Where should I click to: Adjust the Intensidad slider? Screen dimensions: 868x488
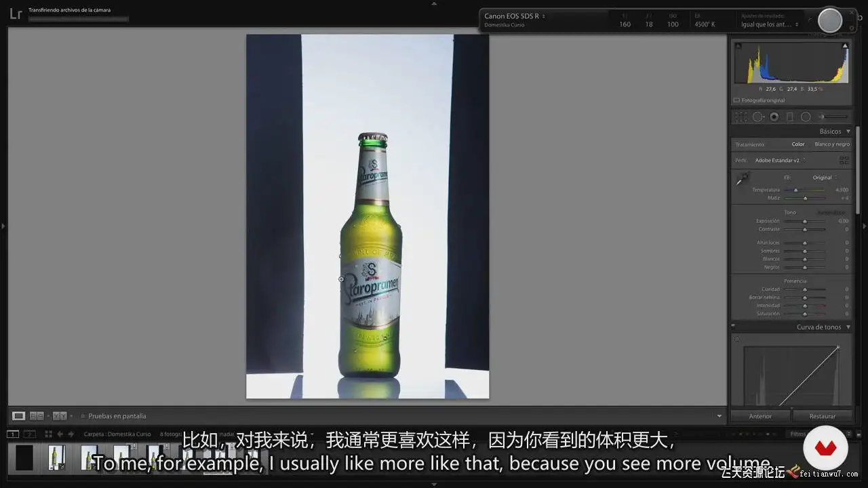[x=805, y=306]
